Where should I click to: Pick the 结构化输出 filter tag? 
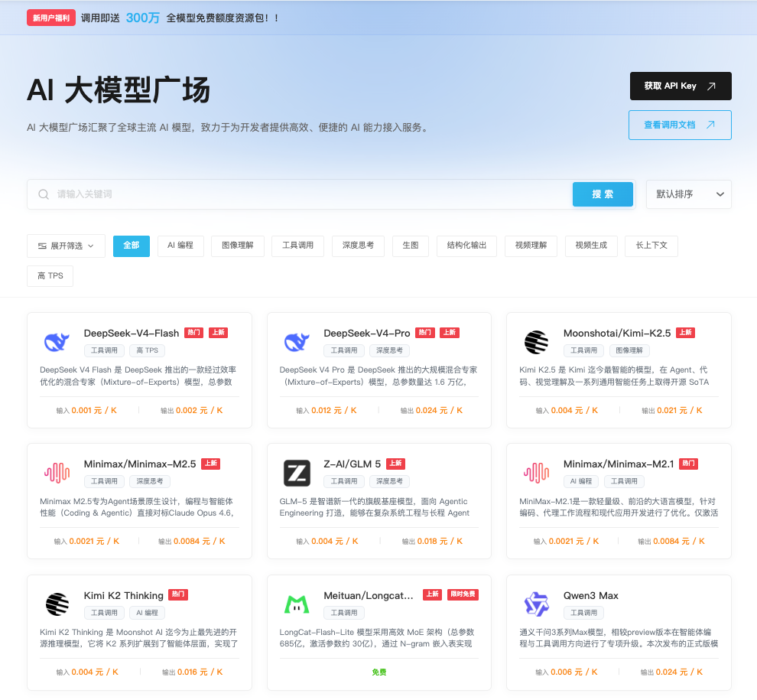[467, 246]
